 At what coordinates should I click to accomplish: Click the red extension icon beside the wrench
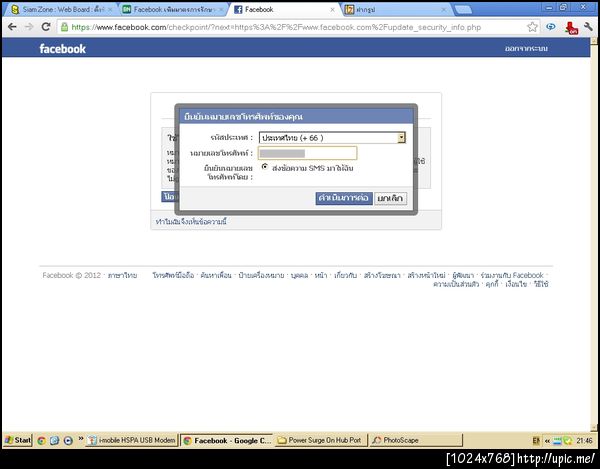[x=571, y=28]
